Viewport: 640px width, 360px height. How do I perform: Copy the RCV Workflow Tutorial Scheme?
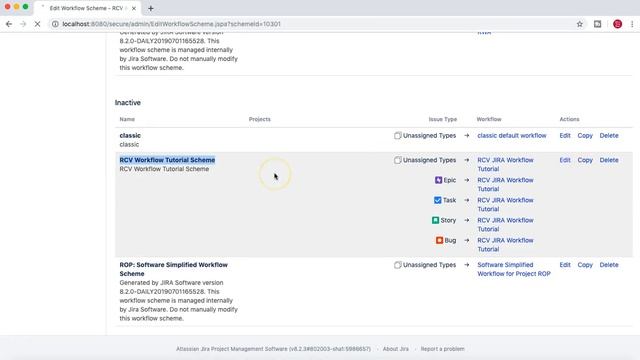click(585, 160)
